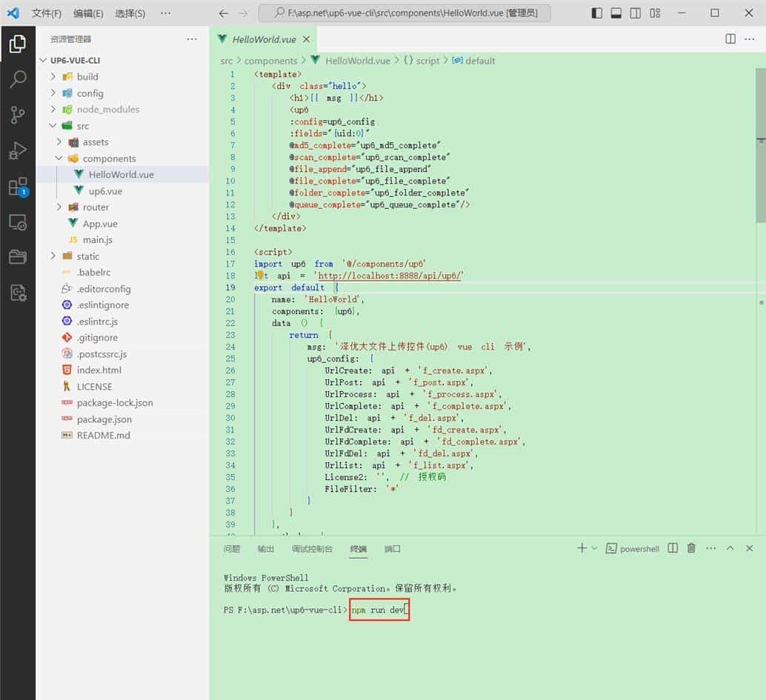766x700 pixels.
Task: Collapse the components folder
Action: pyautogui.click(x=108, y=159)
